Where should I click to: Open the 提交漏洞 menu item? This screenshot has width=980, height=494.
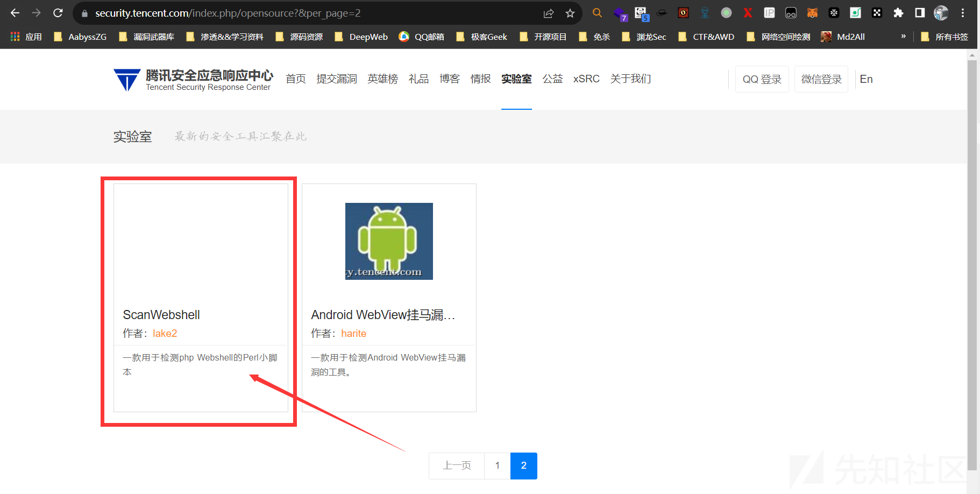[x=337, y=79]
